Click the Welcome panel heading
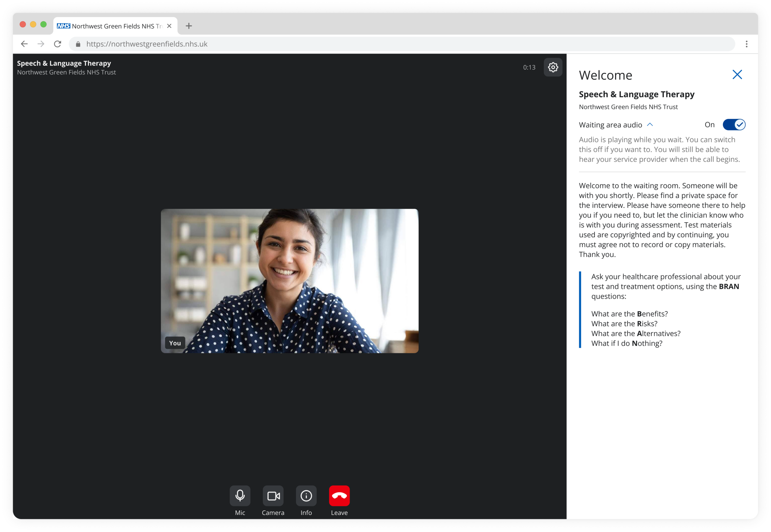Viewport: 771px width, 532px height. coord(606,75)
